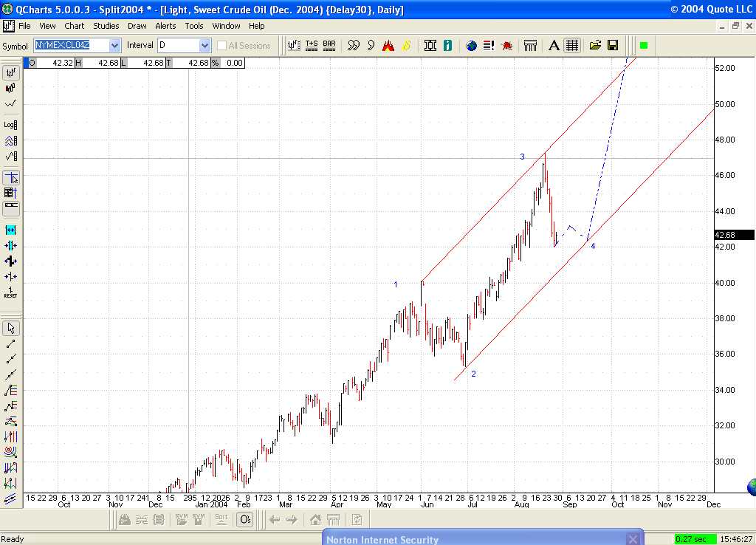
Task: Click the wave label 2 on chart
Action: [473, 374]
